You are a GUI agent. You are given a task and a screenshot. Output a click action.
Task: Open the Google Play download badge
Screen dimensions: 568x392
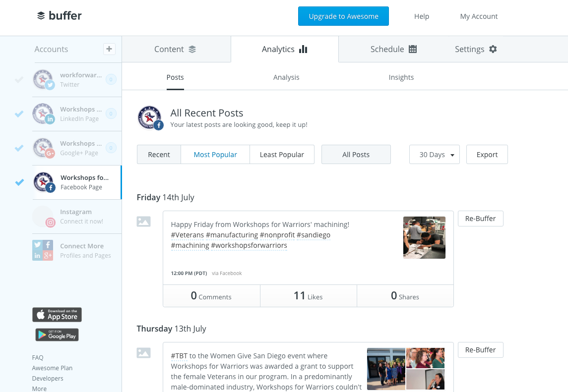[x=57, y=335]
